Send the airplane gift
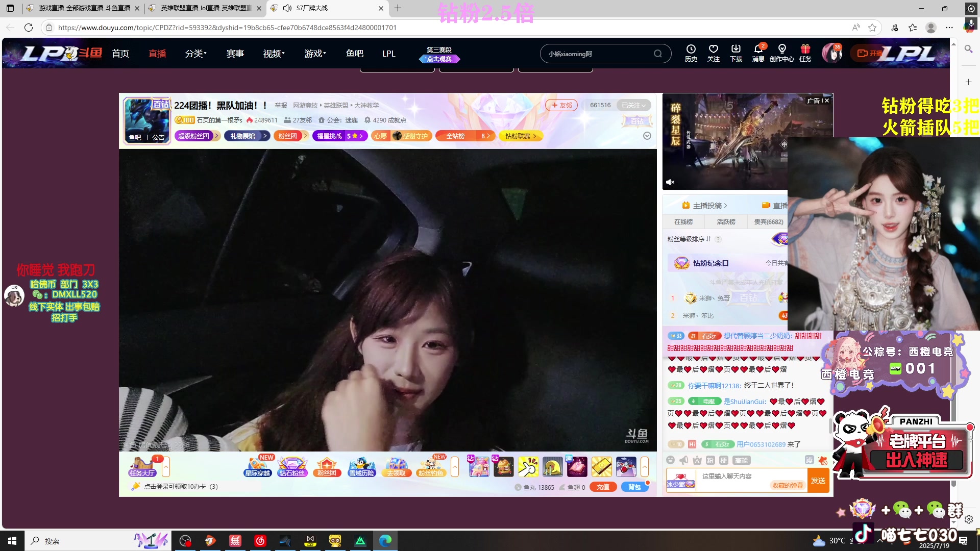 [626, 466]
